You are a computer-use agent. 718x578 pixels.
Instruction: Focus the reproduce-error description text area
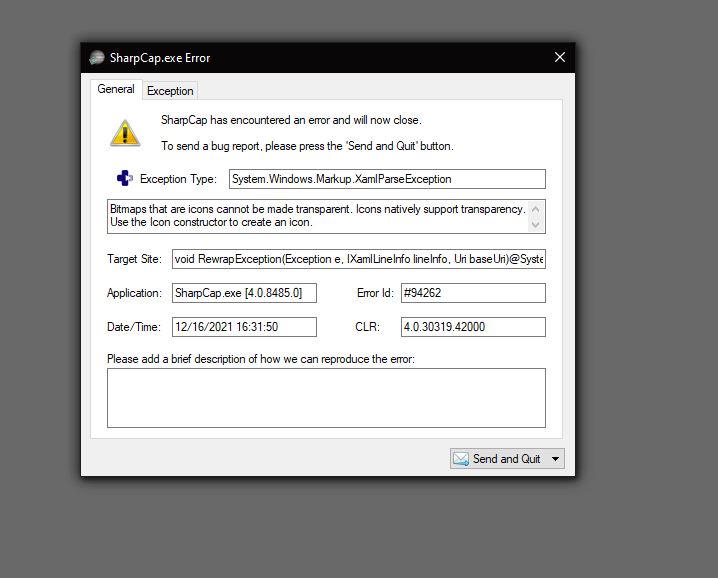coord(326,398)
